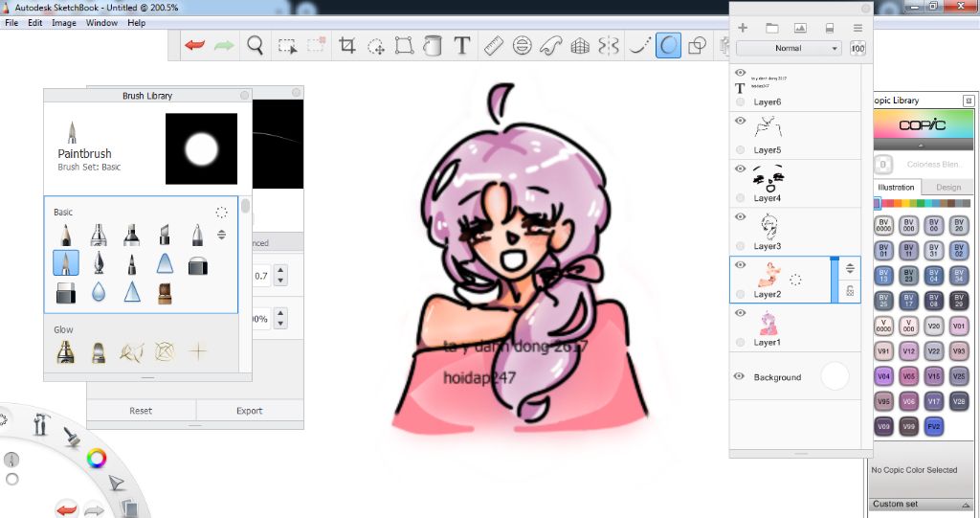The image size is (980, 518).
Task: Toggle the lock circle on Layer5
Action: [x=740, y=150]
